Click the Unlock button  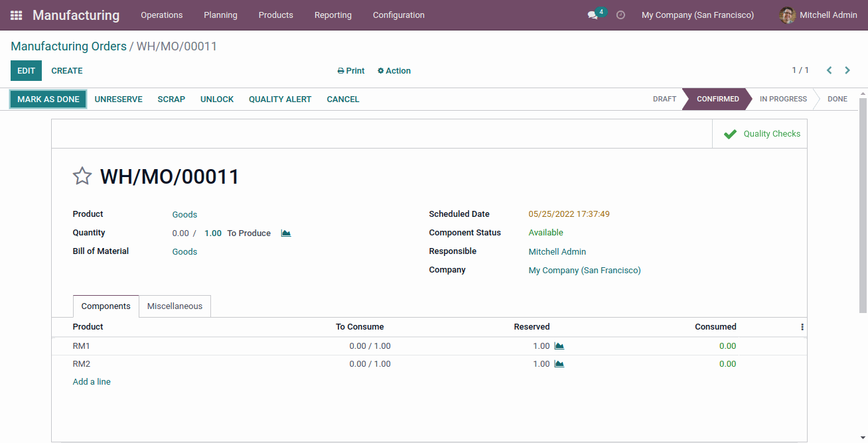point(217,99)
